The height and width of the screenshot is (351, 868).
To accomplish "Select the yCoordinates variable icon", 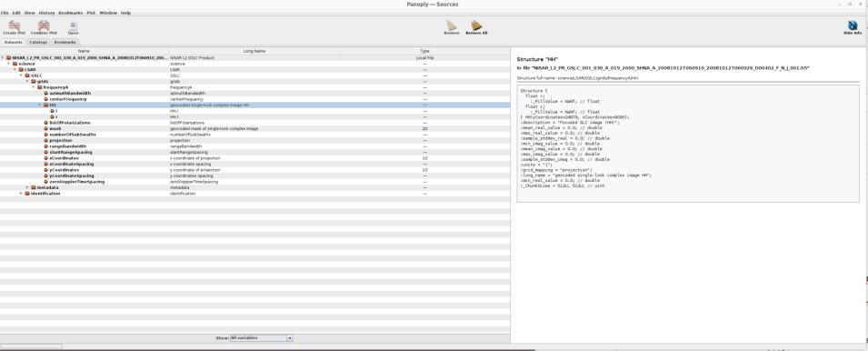I will 46,170.
